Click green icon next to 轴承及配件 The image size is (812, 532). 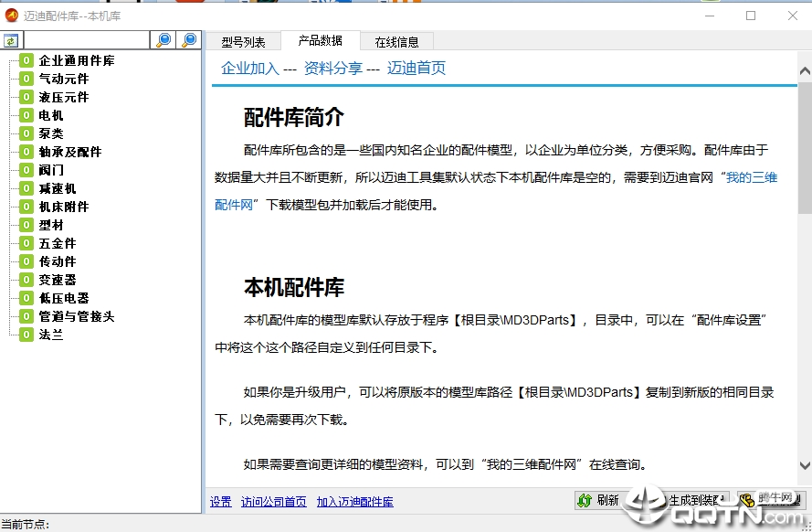point(26,152)
